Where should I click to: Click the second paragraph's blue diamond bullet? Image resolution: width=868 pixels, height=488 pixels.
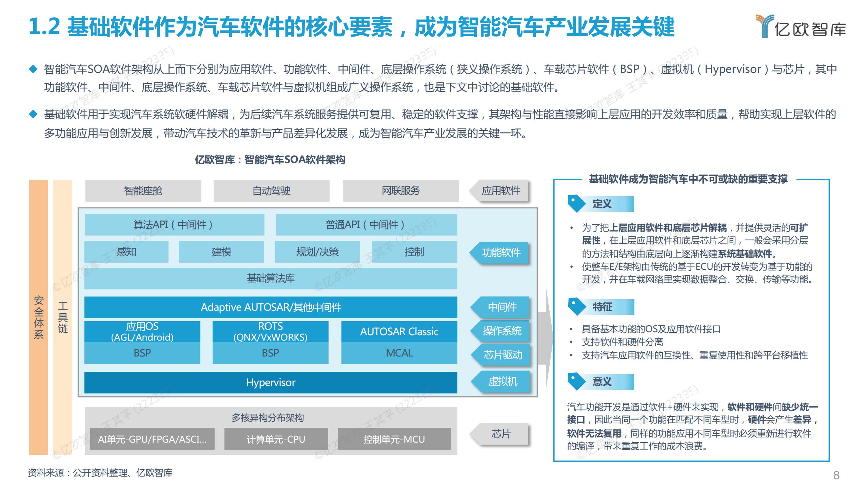[x=33, y=114]
